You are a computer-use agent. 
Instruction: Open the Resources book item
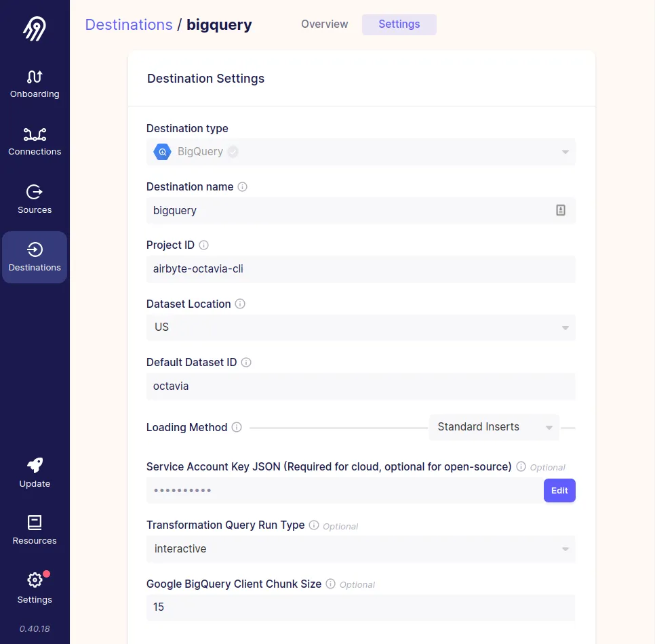pyautogui.click(x=35, y=530)
